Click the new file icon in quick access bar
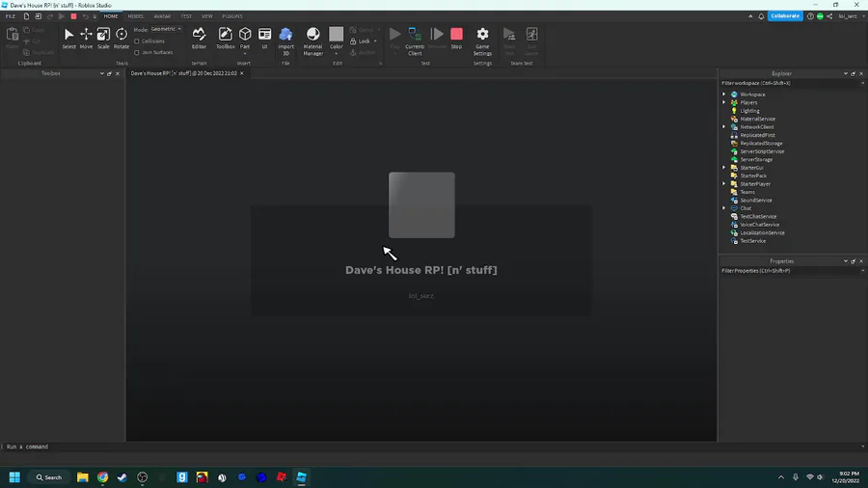 tap(26, 16)
